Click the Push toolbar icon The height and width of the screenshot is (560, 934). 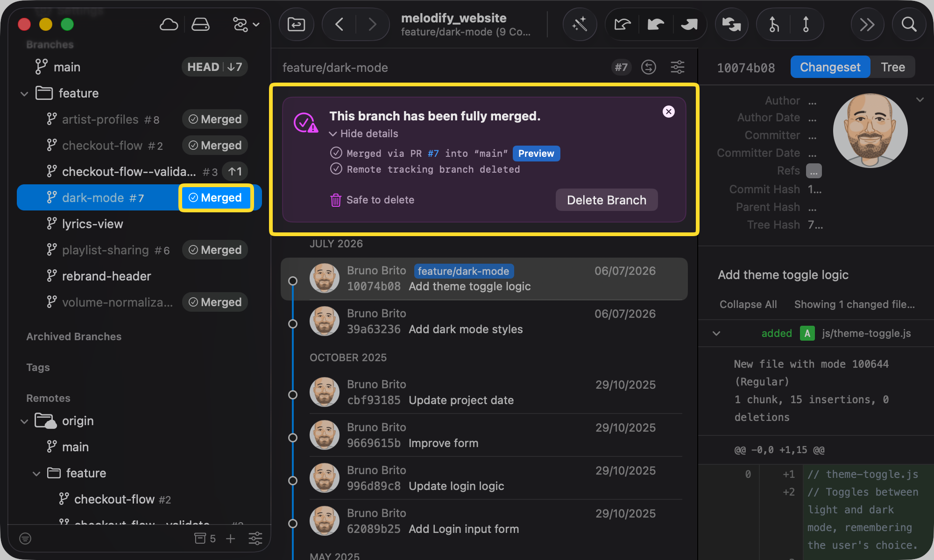(689, 24)
